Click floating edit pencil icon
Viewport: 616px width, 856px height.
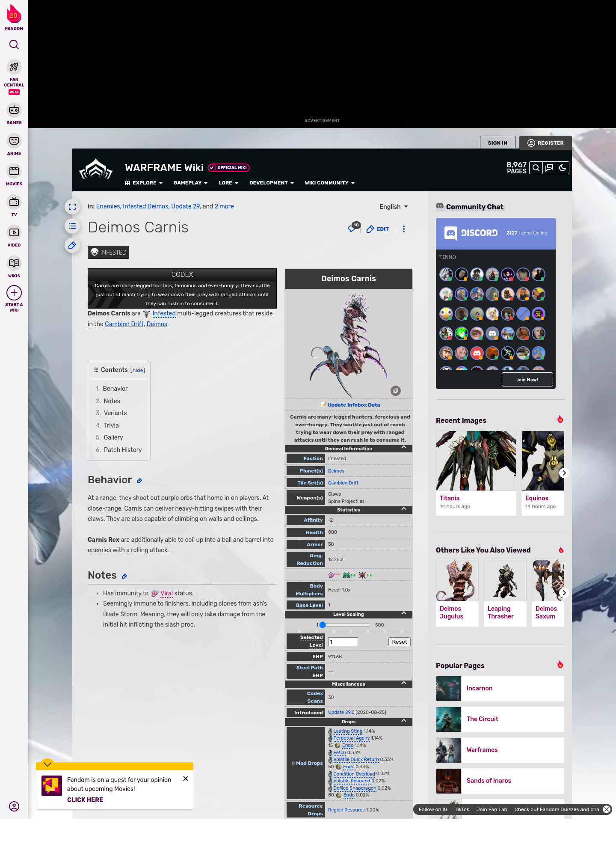tap(72, 245)
